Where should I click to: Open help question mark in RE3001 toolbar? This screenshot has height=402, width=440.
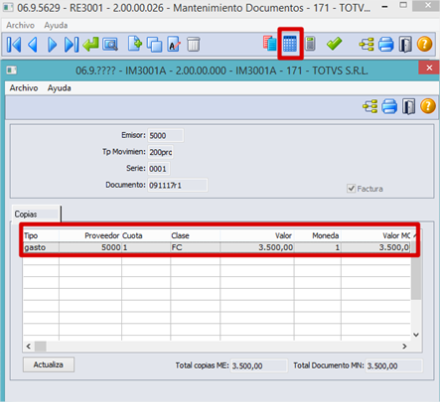point(425,44)
